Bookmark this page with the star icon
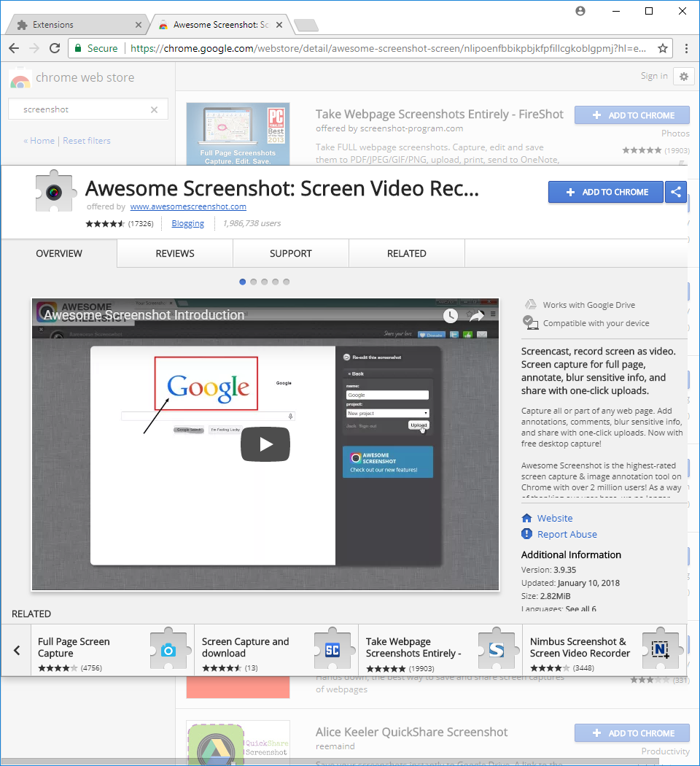 point(662,48)
